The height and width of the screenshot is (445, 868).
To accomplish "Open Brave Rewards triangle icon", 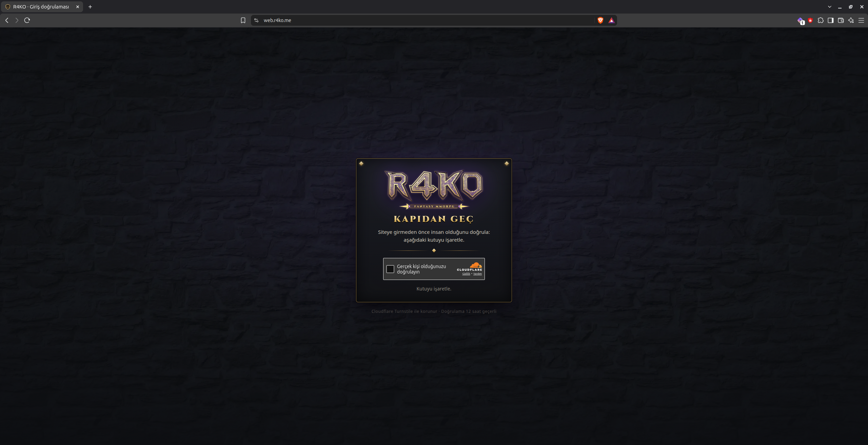I will [611, 20].
